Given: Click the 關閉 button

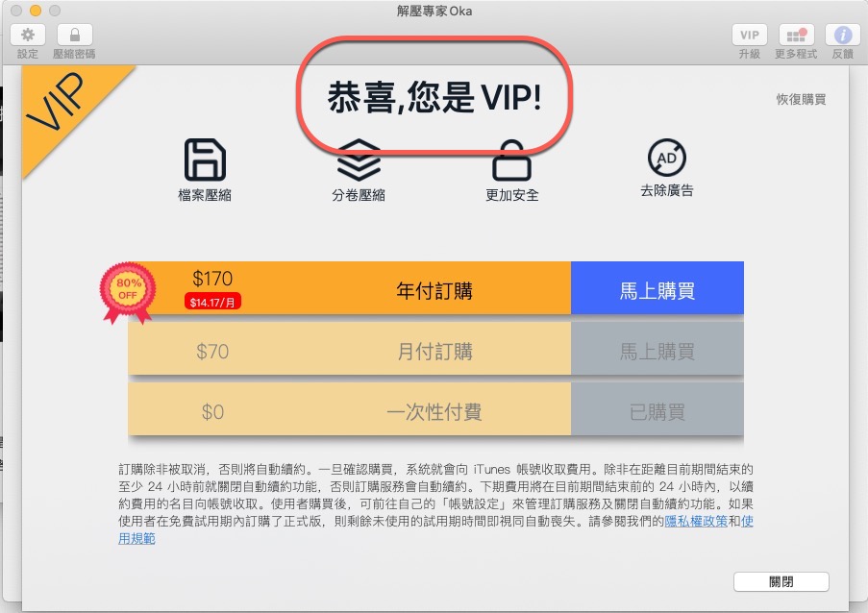Looking at the screenshot, I should [x=781, y=581].
